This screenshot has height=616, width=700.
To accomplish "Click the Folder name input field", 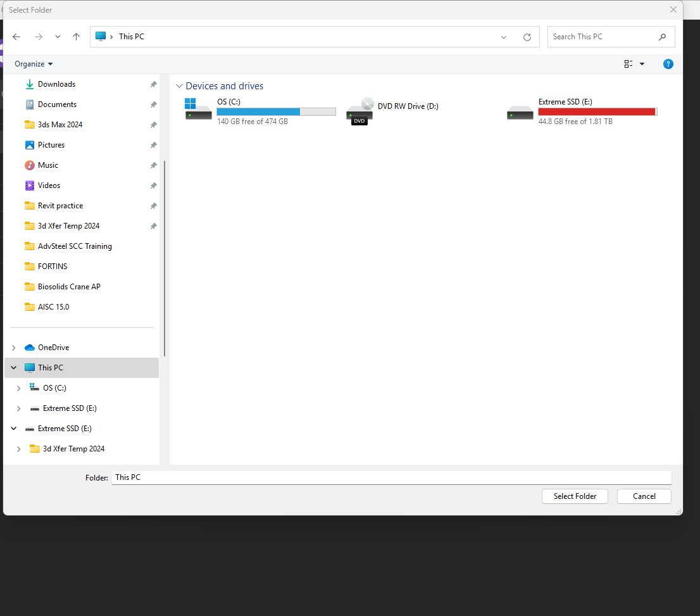I will (392, 477).
